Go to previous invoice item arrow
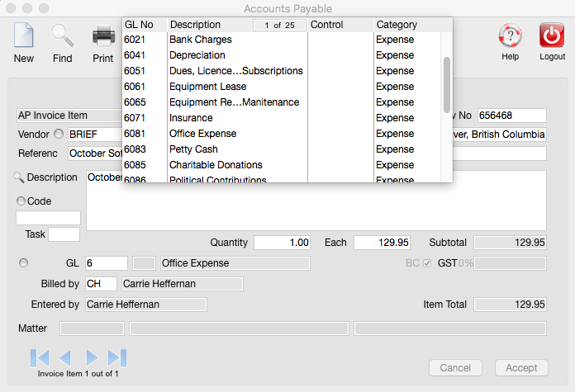575x392 pixels. tap(65, 357)
